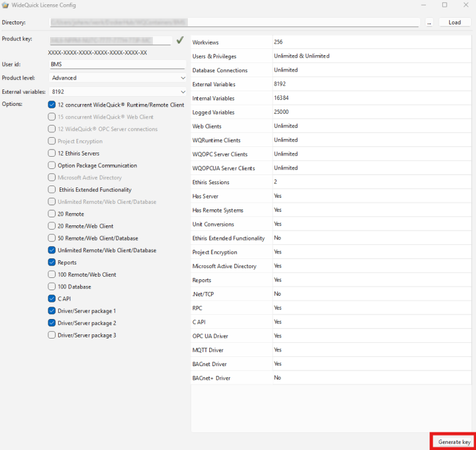Click the Logged Variables value 25000

(281, 112)
